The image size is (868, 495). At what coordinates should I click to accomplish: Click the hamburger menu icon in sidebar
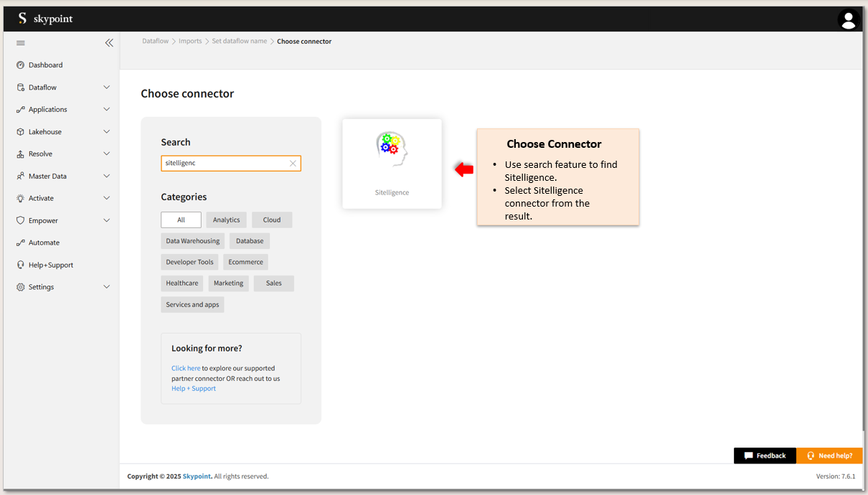21,43
